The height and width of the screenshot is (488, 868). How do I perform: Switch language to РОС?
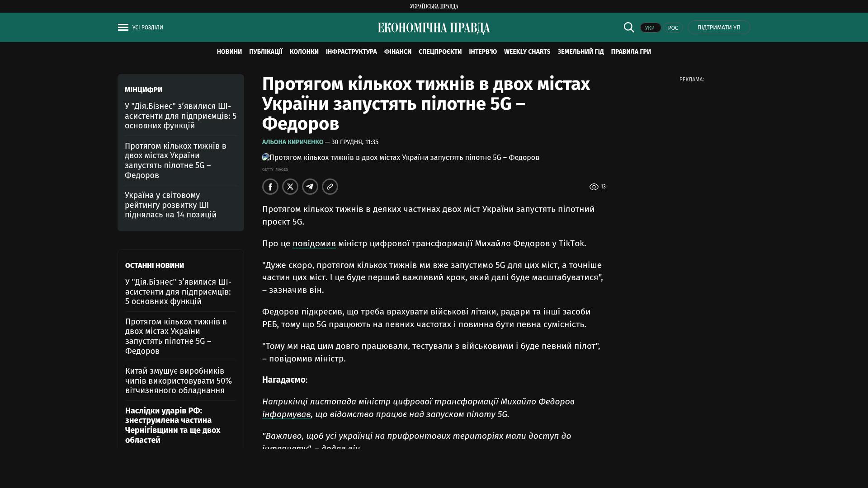click(x=673, y=28)
